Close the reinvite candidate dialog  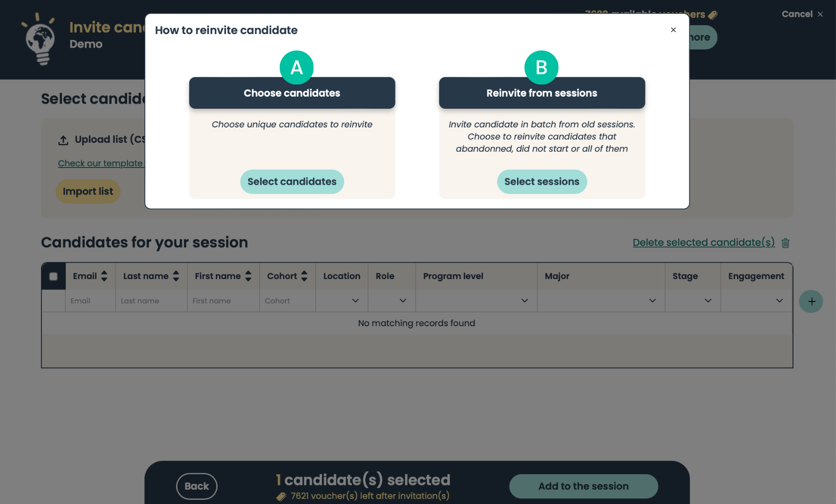(x=673, y=30)
